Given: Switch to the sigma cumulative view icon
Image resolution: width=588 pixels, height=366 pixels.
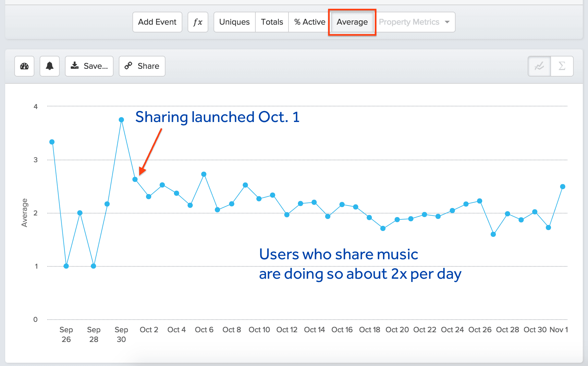Looking at the screenshot, I should pos(562,66).
